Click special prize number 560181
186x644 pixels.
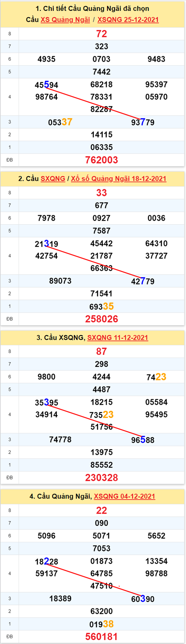click(x=102, y=637)
